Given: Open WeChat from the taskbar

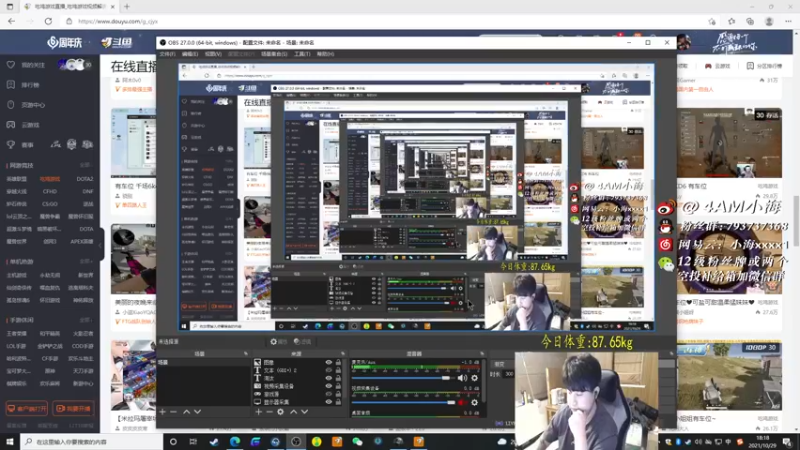Looking at the screenshot, I should (x=357, y=441).
